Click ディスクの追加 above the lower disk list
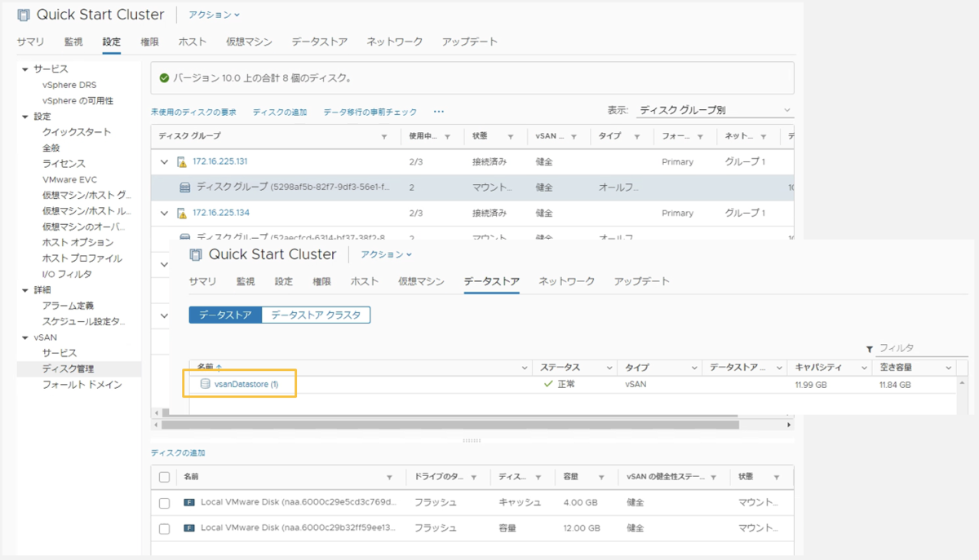The image size is (979, 560). [177, 452]
